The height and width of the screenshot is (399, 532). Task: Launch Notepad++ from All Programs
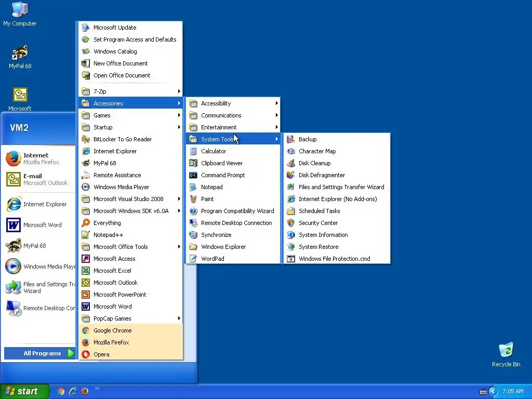pos(130,235)
